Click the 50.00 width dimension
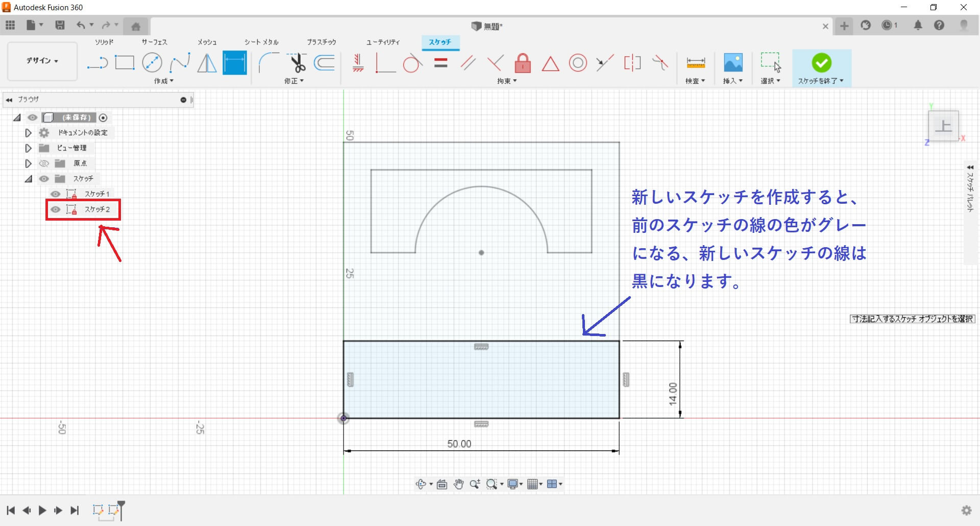The image size is (980, 526). pos(459,444)
